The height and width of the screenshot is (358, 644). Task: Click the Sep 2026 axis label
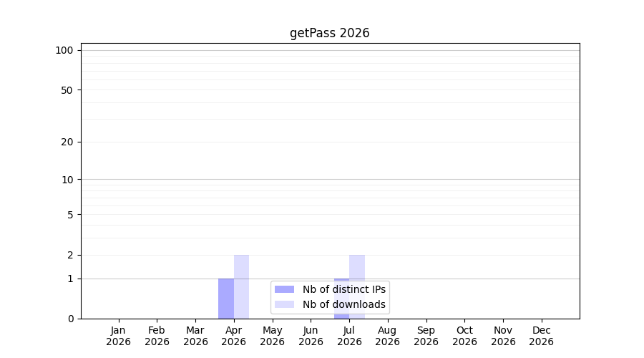tap(426, 336)
